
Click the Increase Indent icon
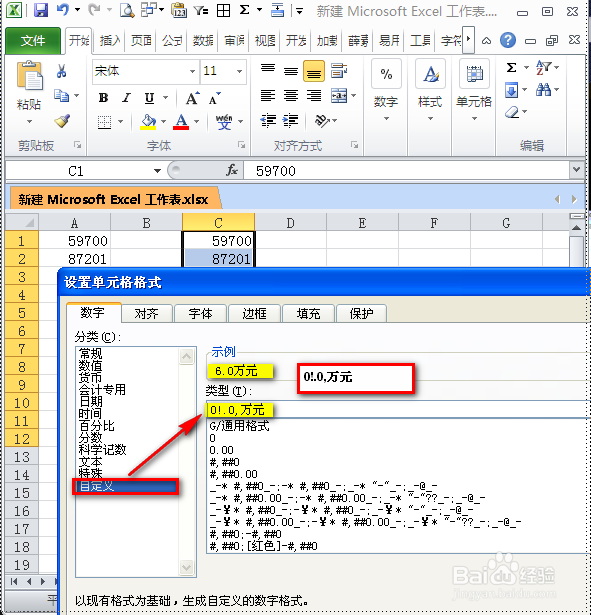(x=291, y=120)
